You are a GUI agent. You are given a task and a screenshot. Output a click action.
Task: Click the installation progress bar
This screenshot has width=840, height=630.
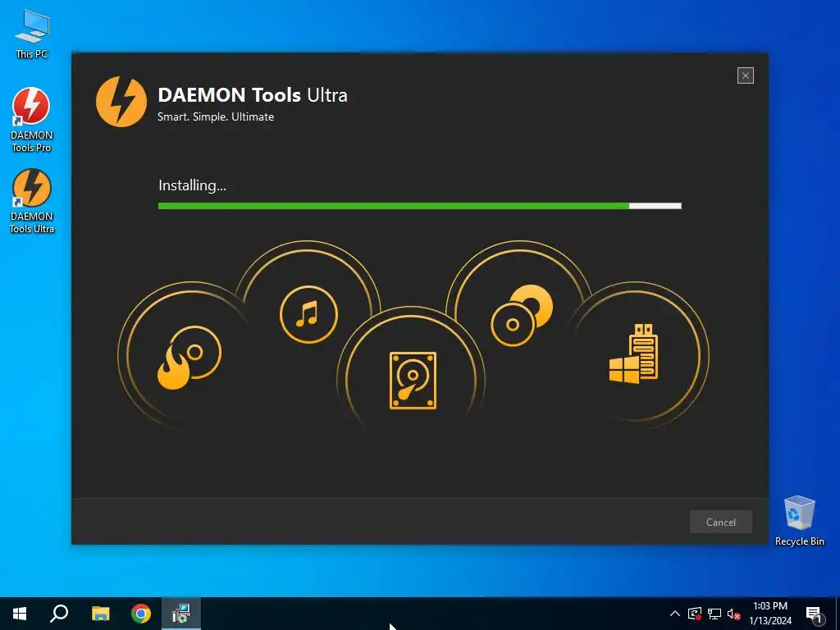tap(419, 206)
